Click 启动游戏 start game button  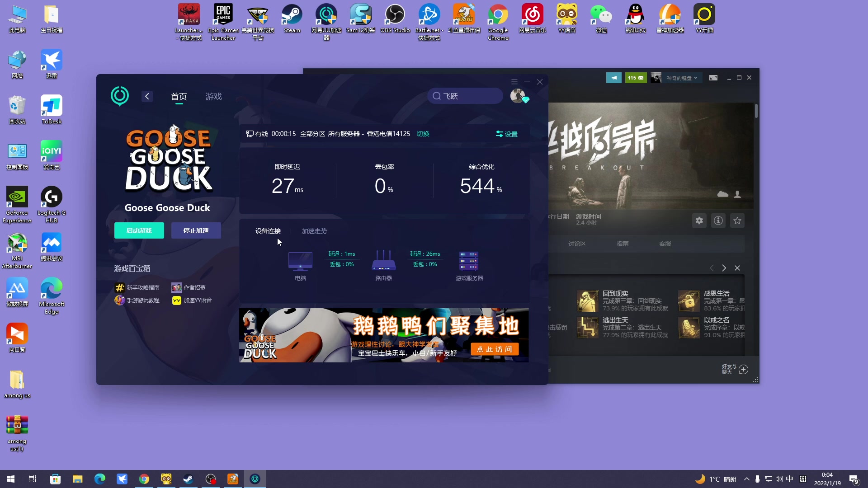pyautogui.click(x=139, y=230)
